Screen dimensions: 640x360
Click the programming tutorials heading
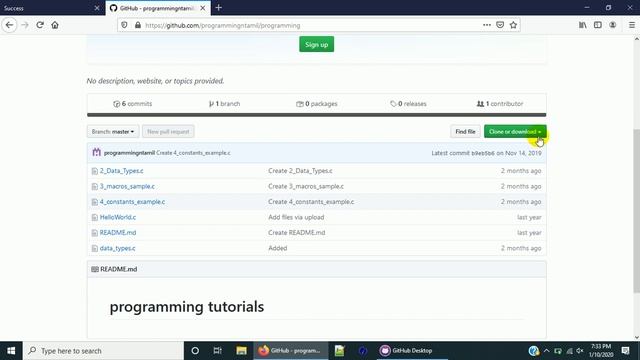pyautogui.click(x=187, y=307)
